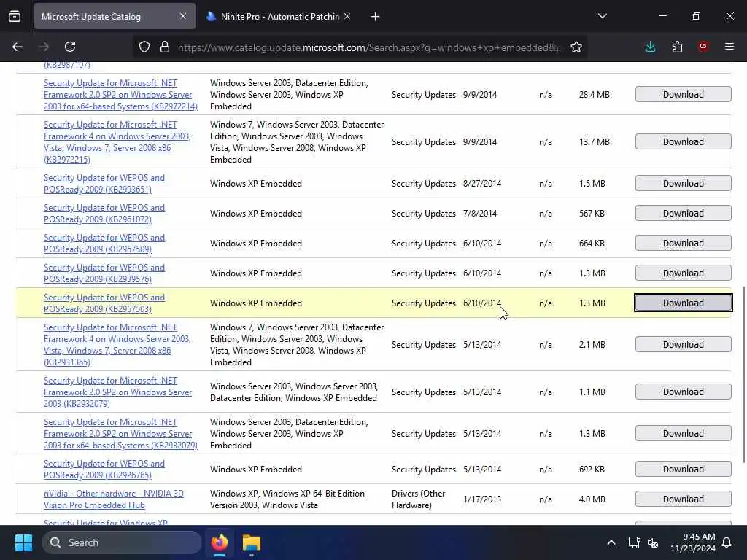Download the x64 KB2932079 1.3 MB update
The height and width of the screenshot is (560, 747).
click(x=683, y=433)
